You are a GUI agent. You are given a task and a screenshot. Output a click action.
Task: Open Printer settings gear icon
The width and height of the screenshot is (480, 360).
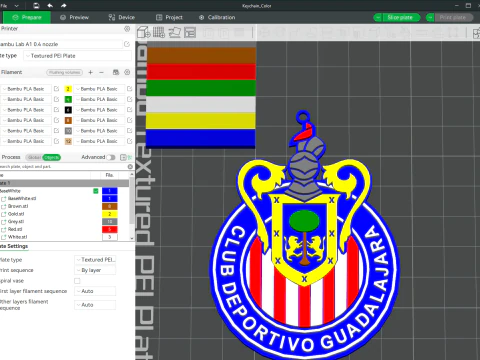pos(127,29)
